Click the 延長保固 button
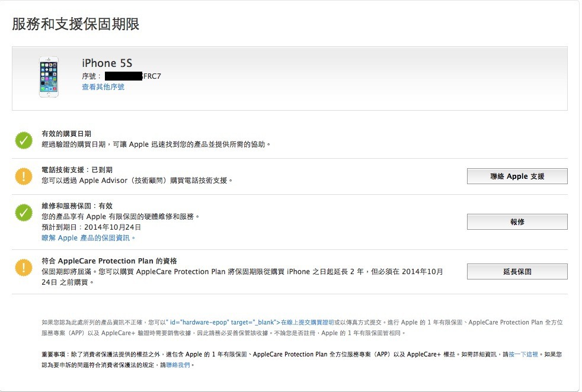This screenshot has width=582, height=392. tap(517, 271)
